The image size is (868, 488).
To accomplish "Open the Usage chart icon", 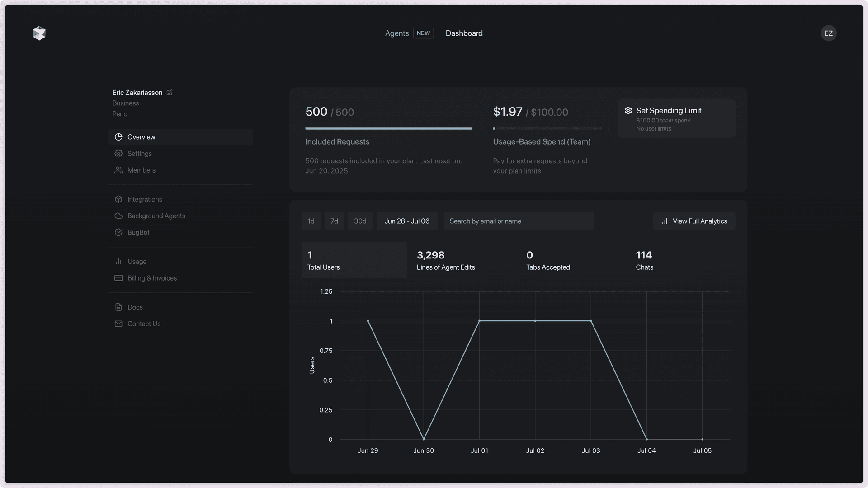I will point(118,261).
